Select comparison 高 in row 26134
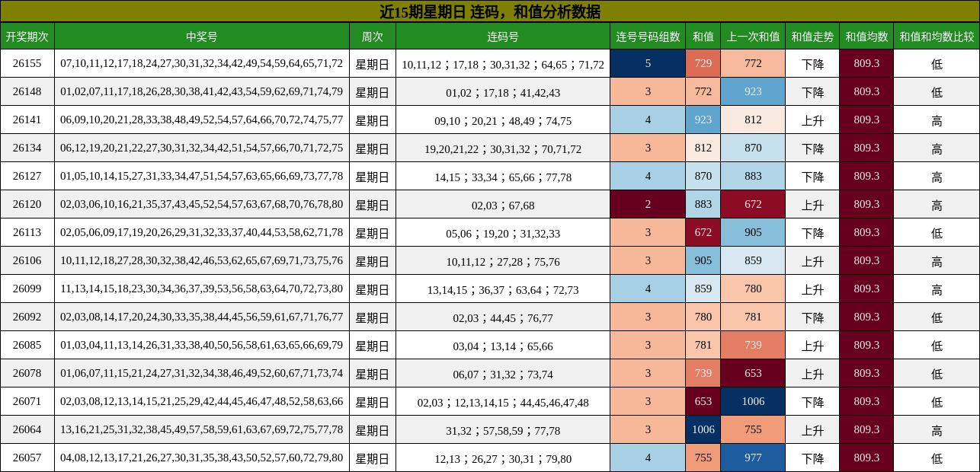 (x=937, y=148)
